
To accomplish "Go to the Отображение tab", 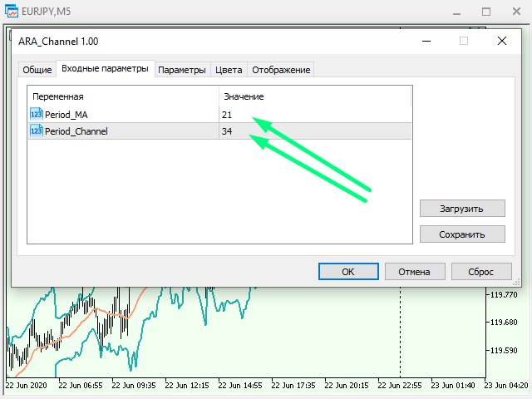I will tap(281, 70).
